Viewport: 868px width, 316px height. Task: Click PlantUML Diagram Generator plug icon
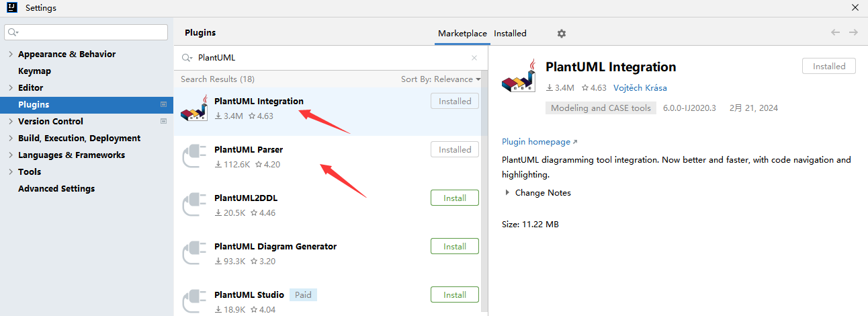194,253
